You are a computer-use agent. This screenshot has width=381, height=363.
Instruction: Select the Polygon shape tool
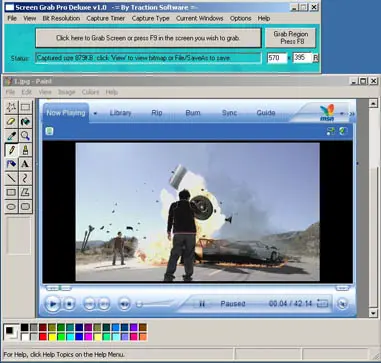coord(26,192)
